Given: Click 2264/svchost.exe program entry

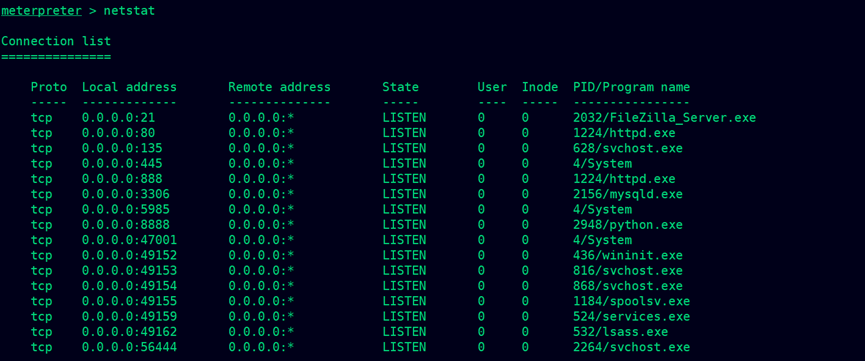Looking at the screenshot, I should [632, 347].
